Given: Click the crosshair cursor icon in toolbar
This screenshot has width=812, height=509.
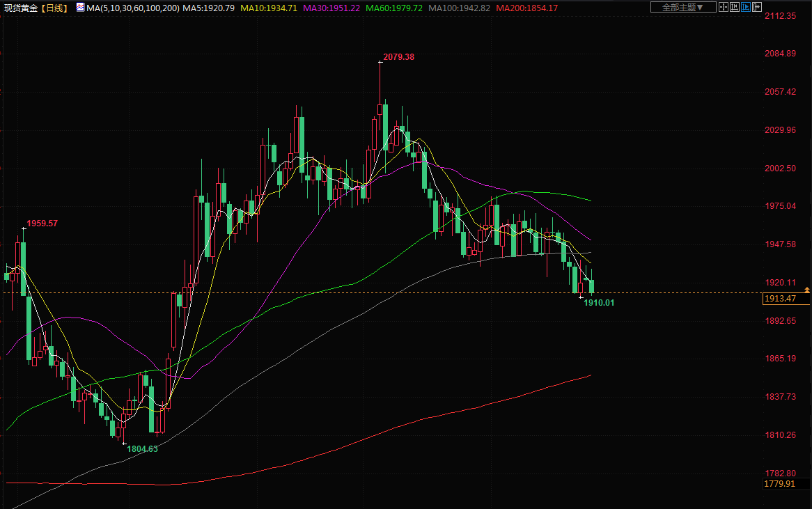Looking at the screenshot, I should tap(724, 7).
